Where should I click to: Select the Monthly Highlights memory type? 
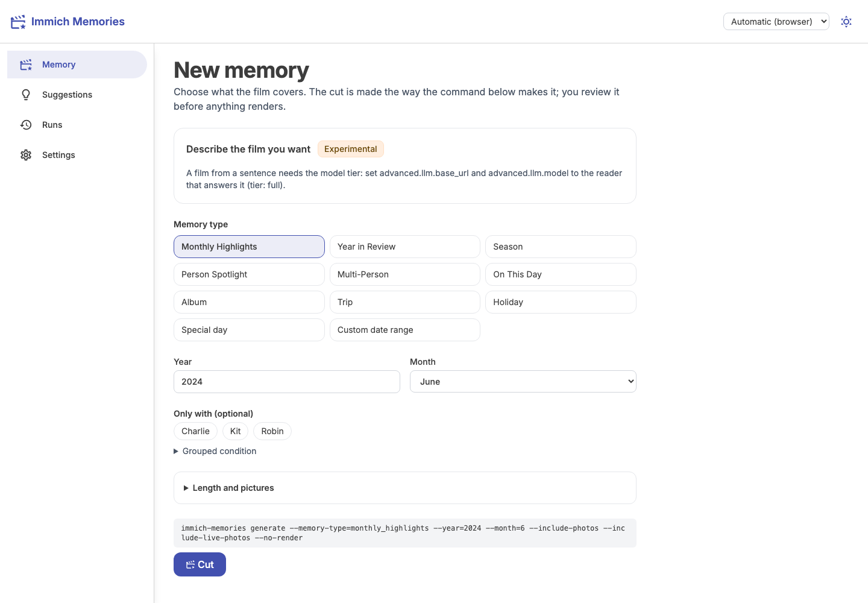[249, 247]
